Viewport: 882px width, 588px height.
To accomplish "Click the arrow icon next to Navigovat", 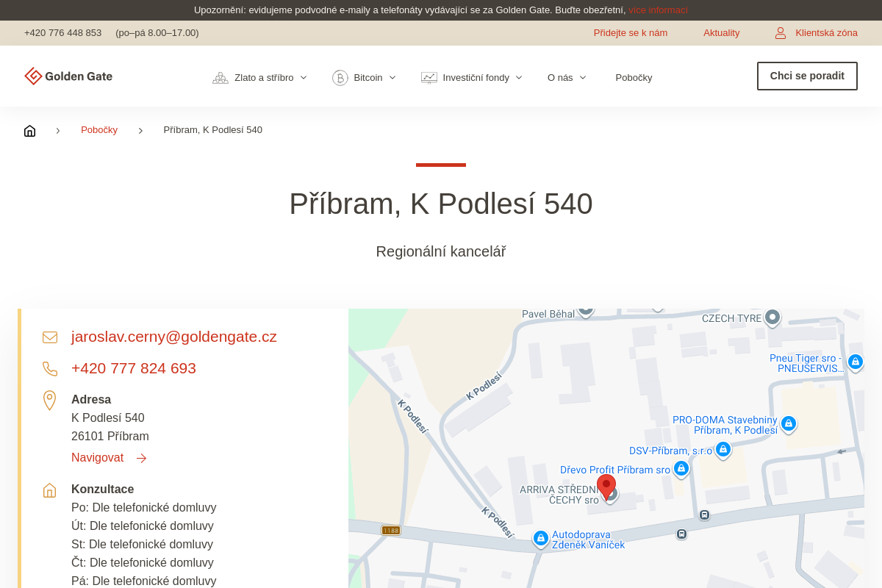I will [x=142, y=459].
